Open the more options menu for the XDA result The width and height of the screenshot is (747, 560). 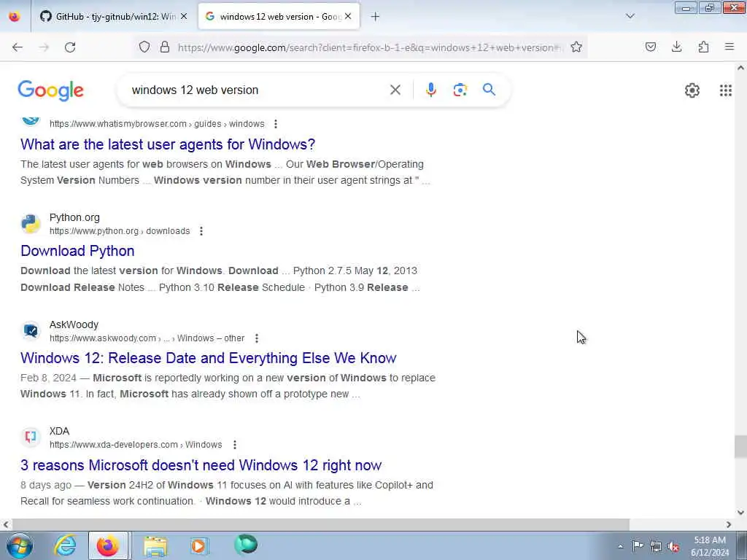(234, 445)
